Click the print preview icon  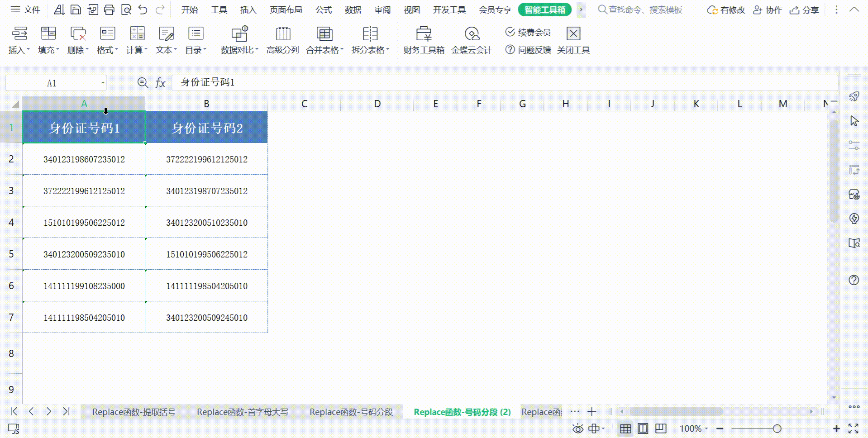click(126, 10)
